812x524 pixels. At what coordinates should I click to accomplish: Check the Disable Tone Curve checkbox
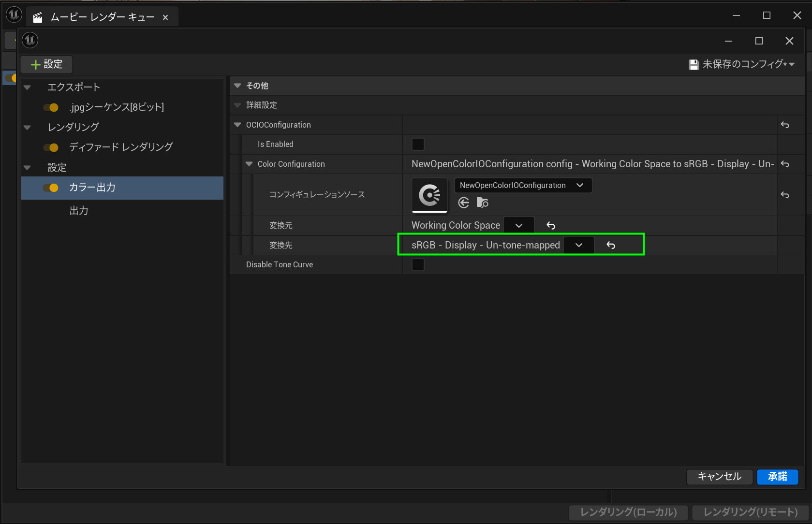[418, 265]
